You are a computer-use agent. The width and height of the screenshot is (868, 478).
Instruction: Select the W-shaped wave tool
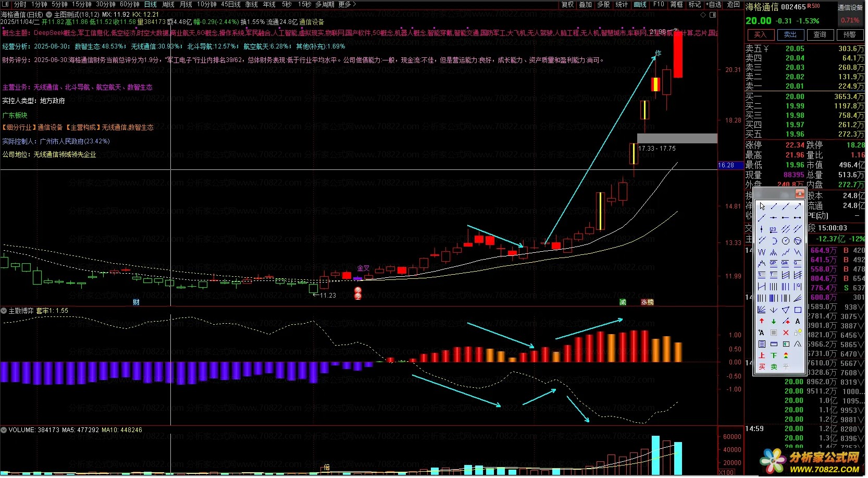coord(762,252)
